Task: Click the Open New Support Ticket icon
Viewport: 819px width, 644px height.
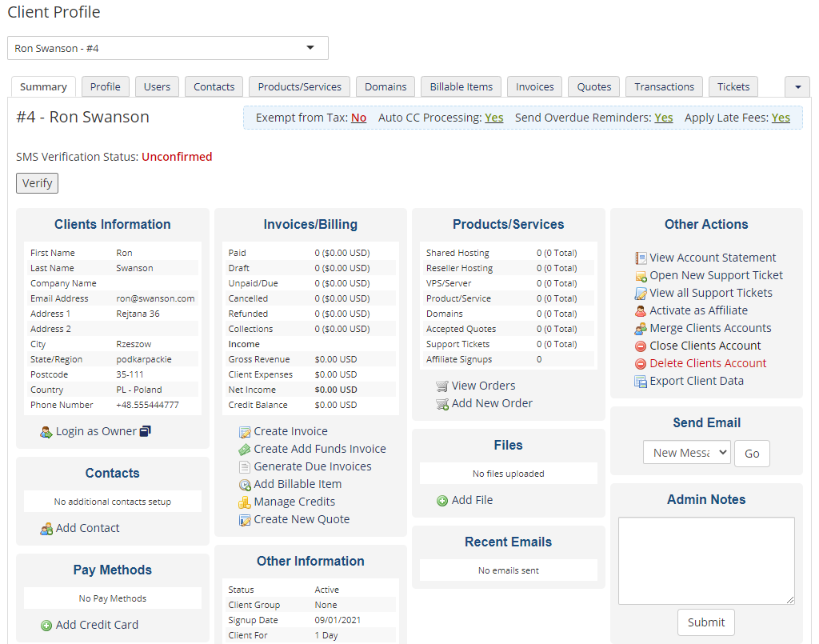Action: [641, 276]
